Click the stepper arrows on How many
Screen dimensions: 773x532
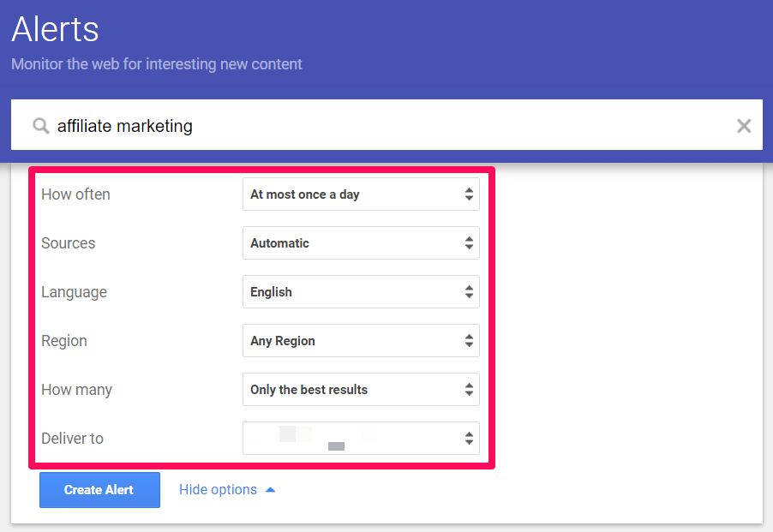tap(469, 390)
